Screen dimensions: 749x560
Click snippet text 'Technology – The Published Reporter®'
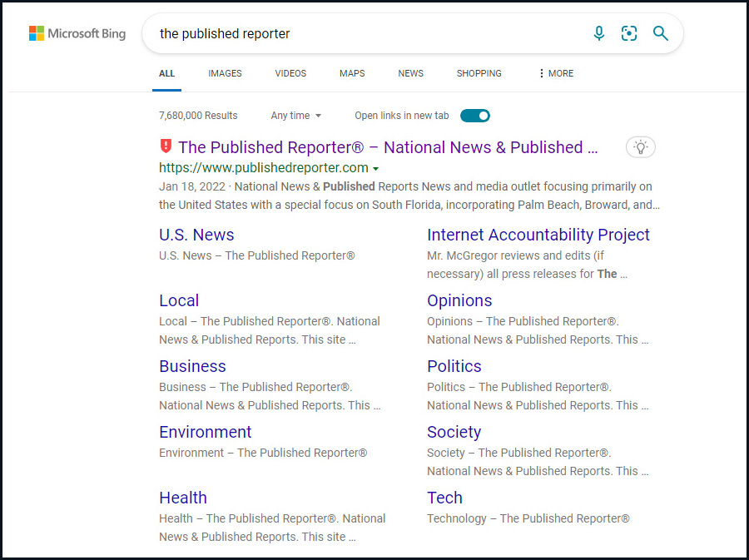point(528,518)
